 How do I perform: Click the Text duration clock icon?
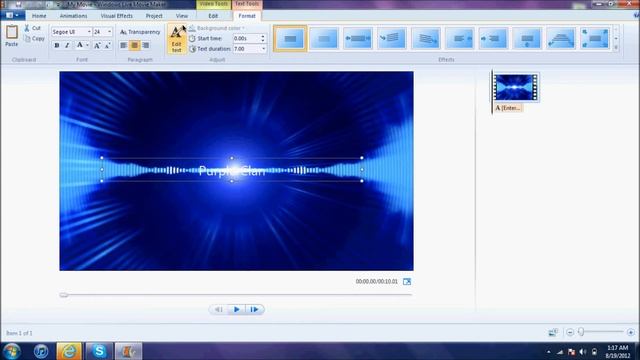(192, 49)
